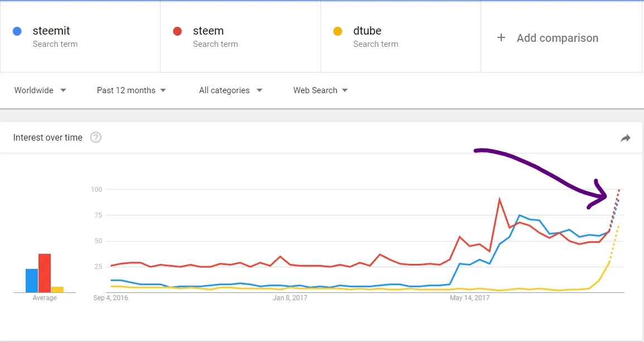Open the All categories dropdown
Viewport: 644px width, 342px height.
click(230, 90)
